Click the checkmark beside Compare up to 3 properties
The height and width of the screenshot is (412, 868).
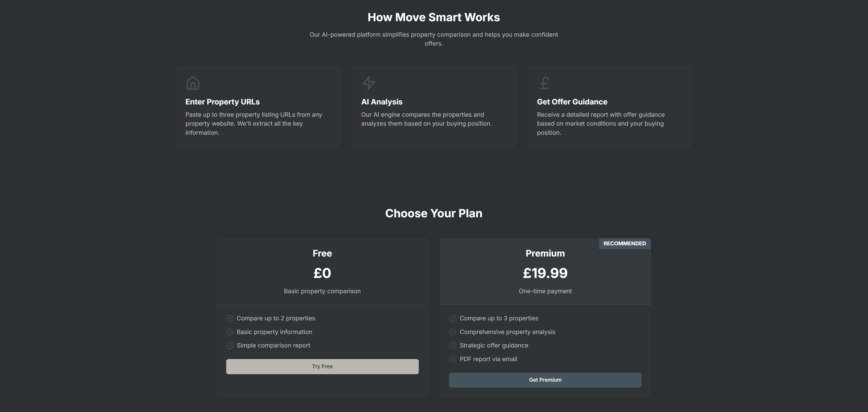pyautogui.click(x=452, y=318)
